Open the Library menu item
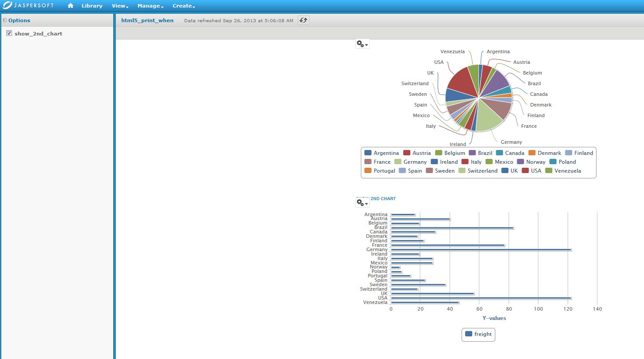Viewport: 644px width, 359px height. pyautogui.click(x=92, y=6)
